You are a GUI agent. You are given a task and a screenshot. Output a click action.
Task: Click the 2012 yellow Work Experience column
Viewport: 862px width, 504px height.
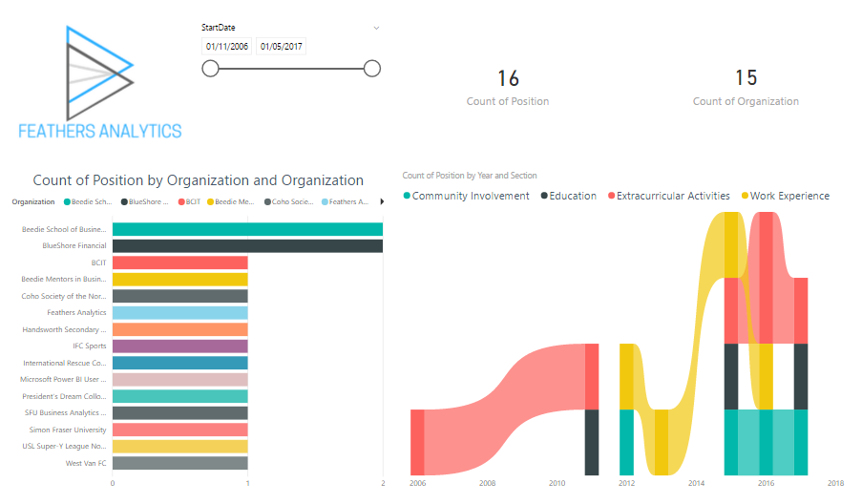(627, 376)
